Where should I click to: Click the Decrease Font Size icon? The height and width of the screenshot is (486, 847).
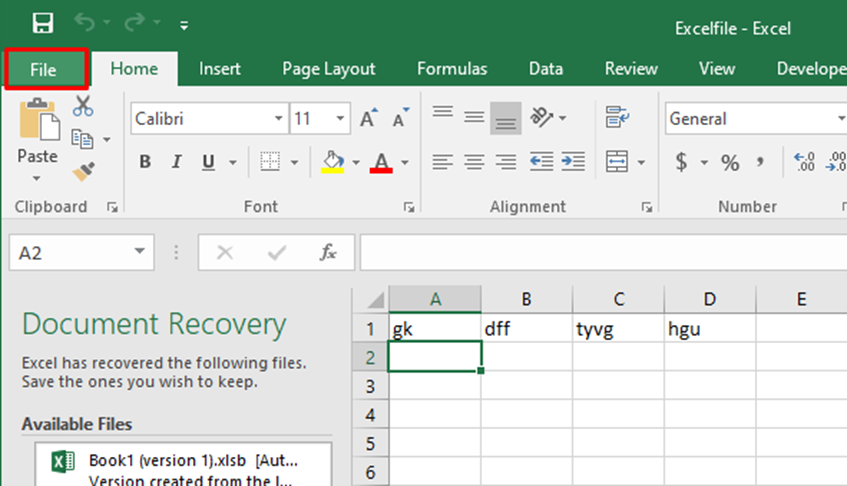(x=401, y=118)
